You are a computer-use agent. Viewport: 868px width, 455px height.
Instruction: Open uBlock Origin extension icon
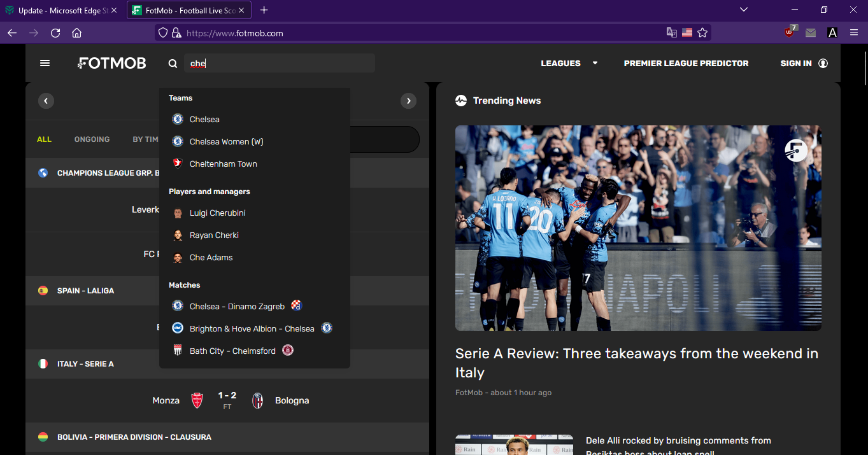pos(790,32)
